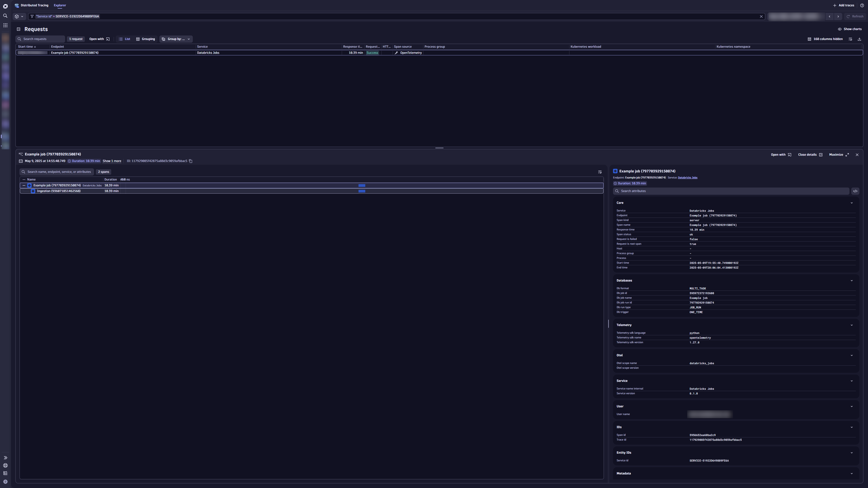Show charts via the eye toggle

[849, 29]
